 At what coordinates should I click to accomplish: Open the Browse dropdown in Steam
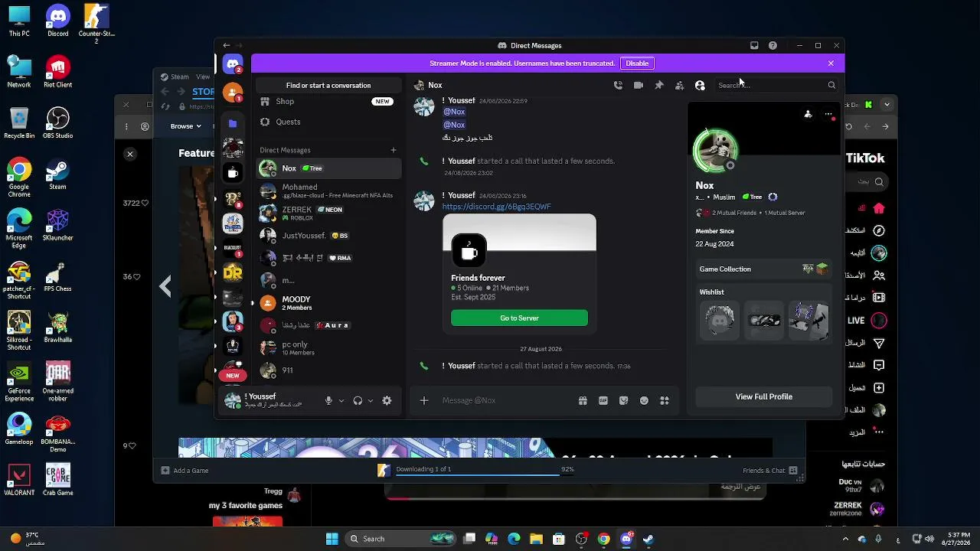click(x=186, y=126)
